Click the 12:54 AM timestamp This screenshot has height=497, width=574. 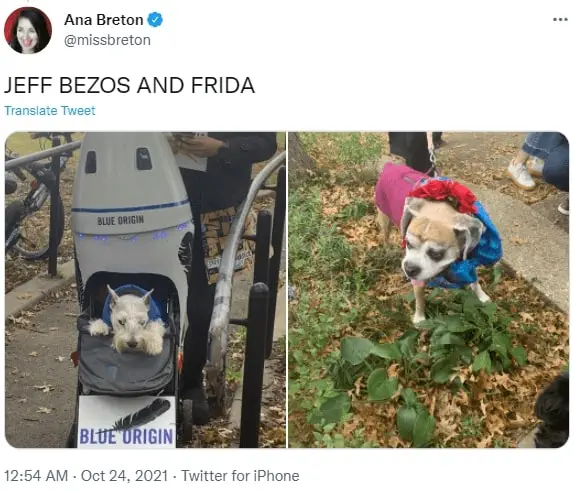tap(36, 476)
